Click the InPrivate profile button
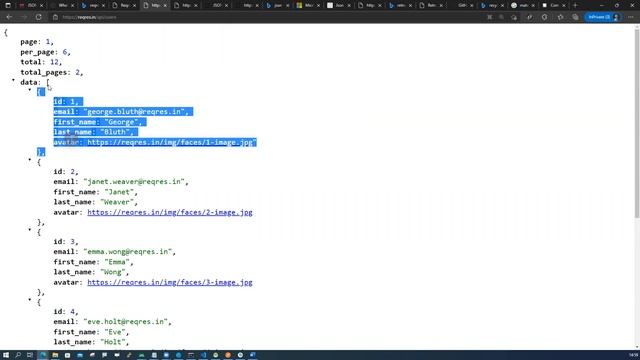The image size is (640, 360). coord(604,17)
